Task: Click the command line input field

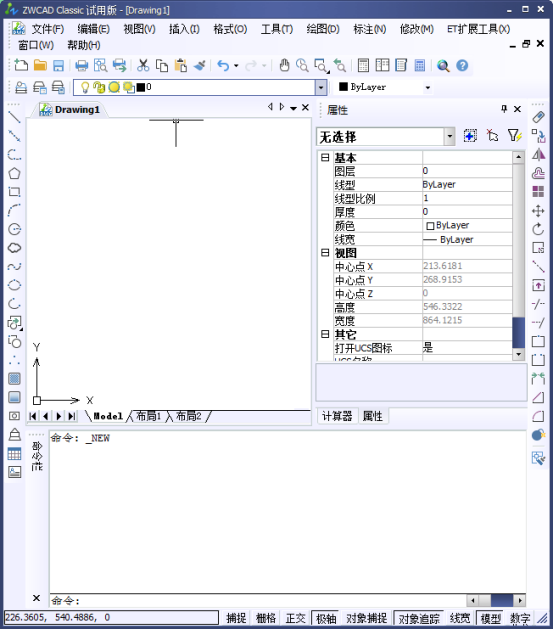Action: click(257, 601)
